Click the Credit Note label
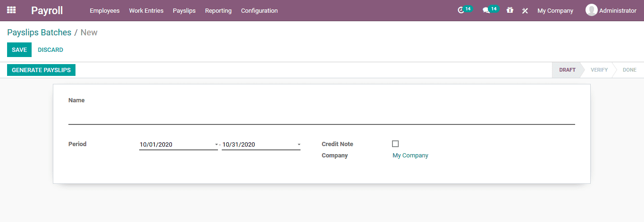644x222 pixels. coord(337,144)
